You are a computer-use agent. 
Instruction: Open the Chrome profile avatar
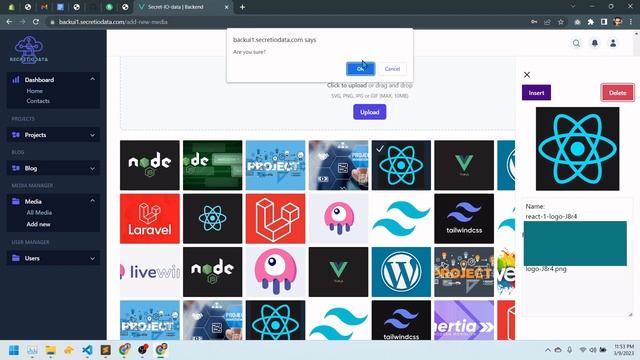click(618, 22)
